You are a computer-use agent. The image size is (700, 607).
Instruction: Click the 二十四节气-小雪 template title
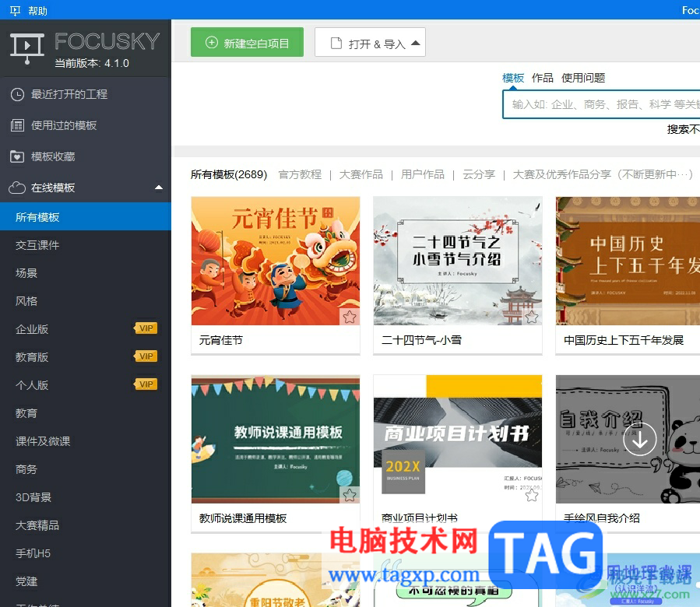421,341
